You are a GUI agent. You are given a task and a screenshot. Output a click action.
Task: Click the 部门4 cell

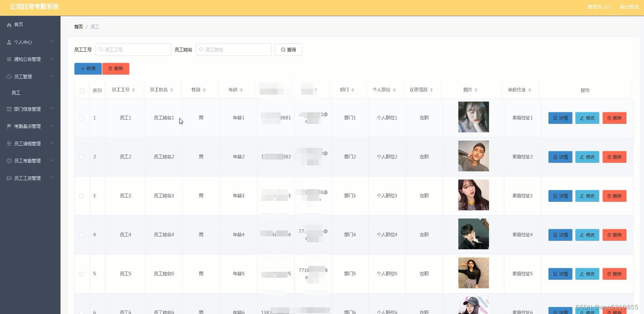(350, 235)
